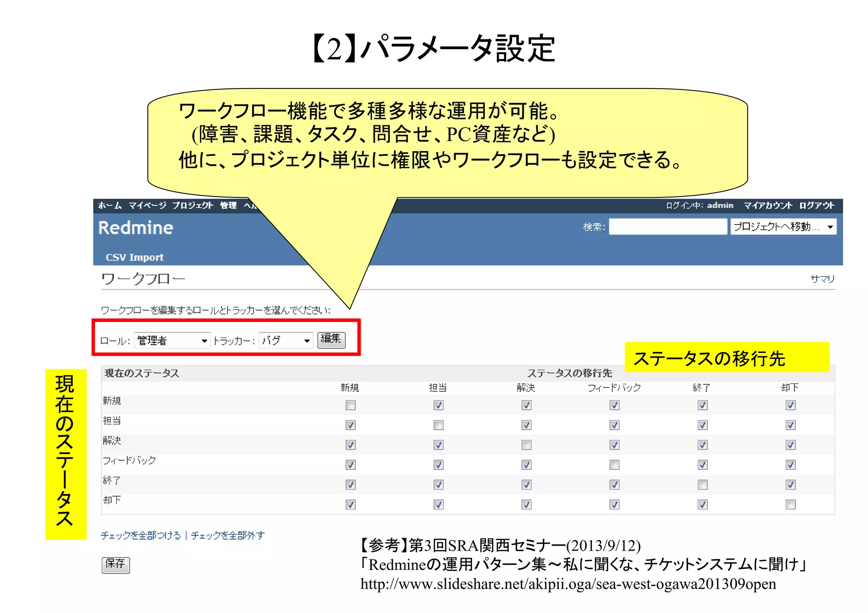
Task: Click ログアウト to sign out
Action: pos(817,205)
